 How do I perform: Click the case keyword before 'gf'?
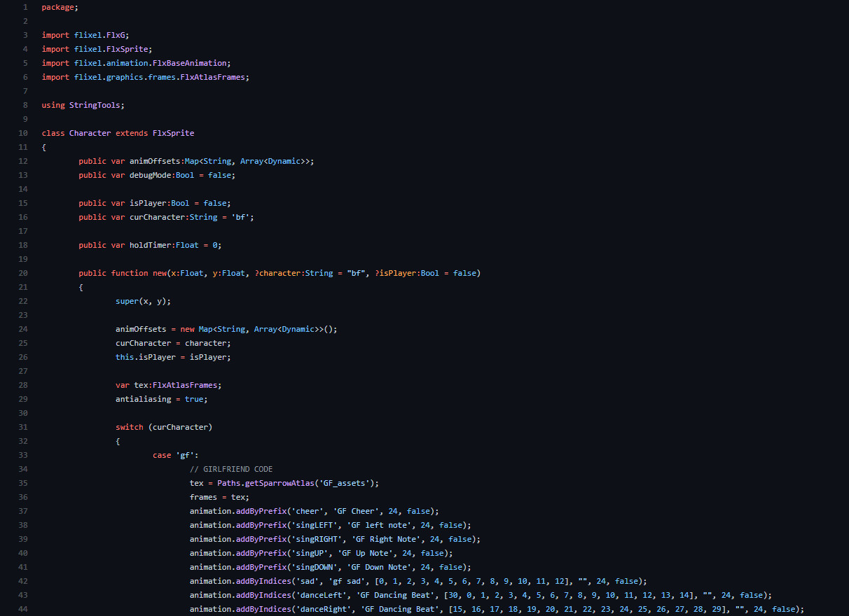162,455
